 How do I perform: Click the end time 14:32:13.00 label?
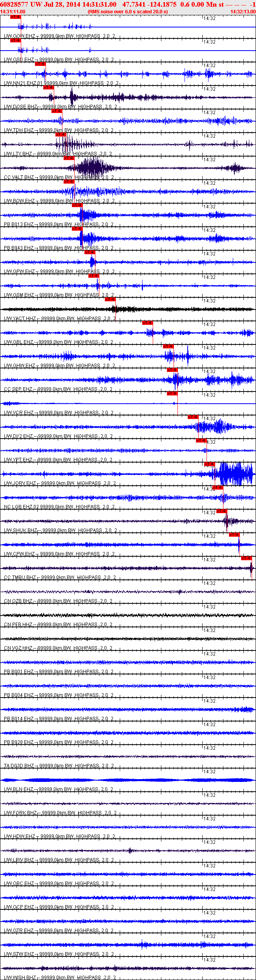(243, 12)
